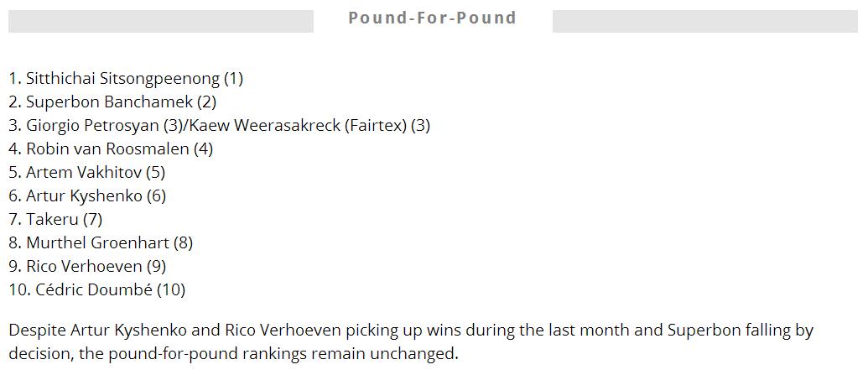Click the Artem Vakhitov list entry
The width and height of the screenshot is (868, 375).
pos(84,173)
